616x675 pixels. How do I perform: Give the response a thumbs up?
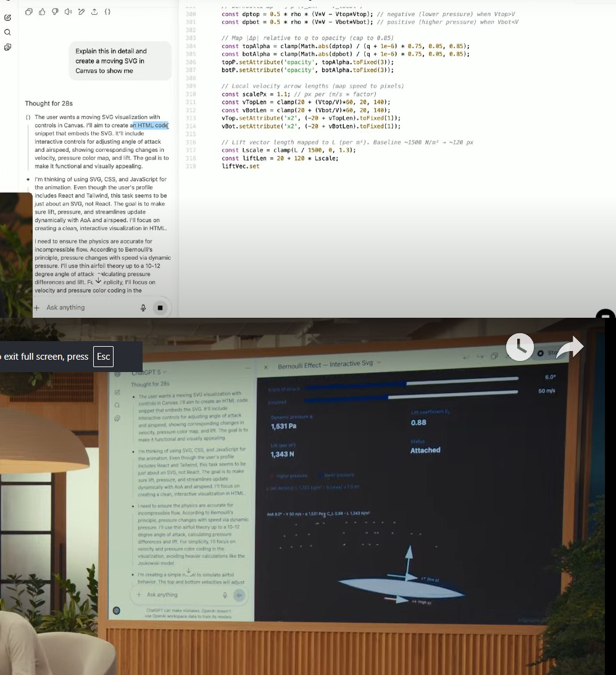[42, 12]
